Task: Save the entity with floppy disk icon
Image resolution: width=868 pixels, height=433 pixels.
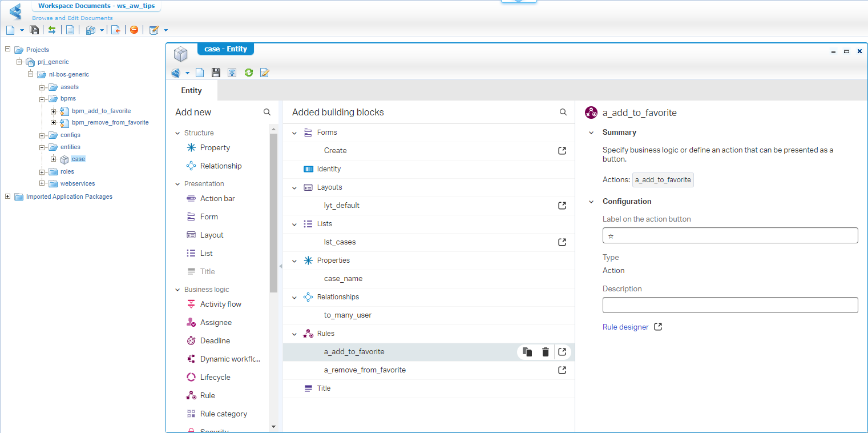Action: (x=216, y=73)
